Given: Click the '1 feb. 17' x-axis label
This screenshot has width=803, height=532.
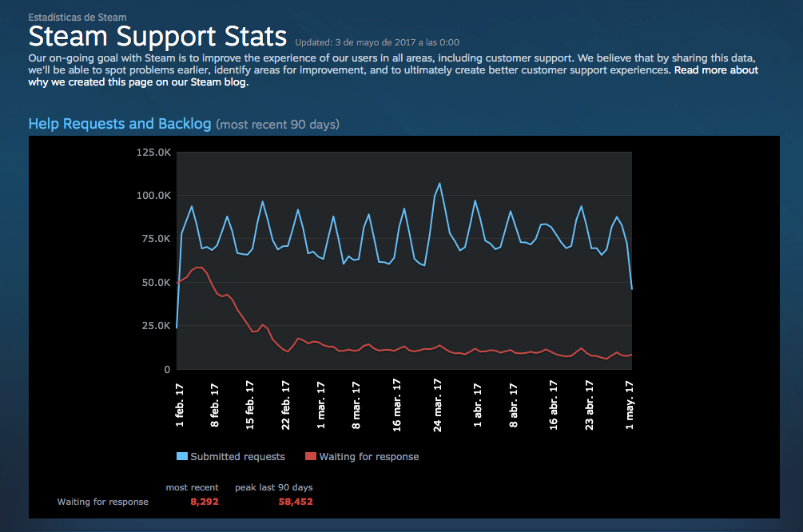Looking at the screenshot, I should pyautogui.click(x=179, y=405).
